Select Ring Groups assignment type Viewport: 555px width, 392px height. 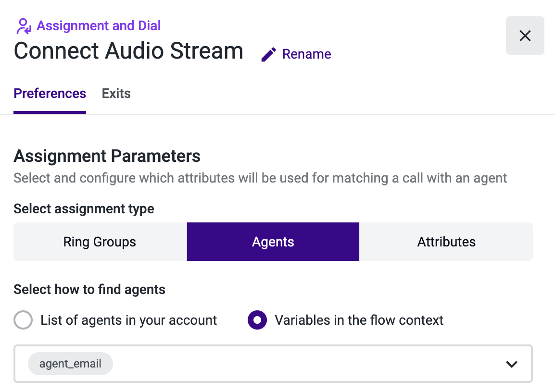click(x=100, y=242)
